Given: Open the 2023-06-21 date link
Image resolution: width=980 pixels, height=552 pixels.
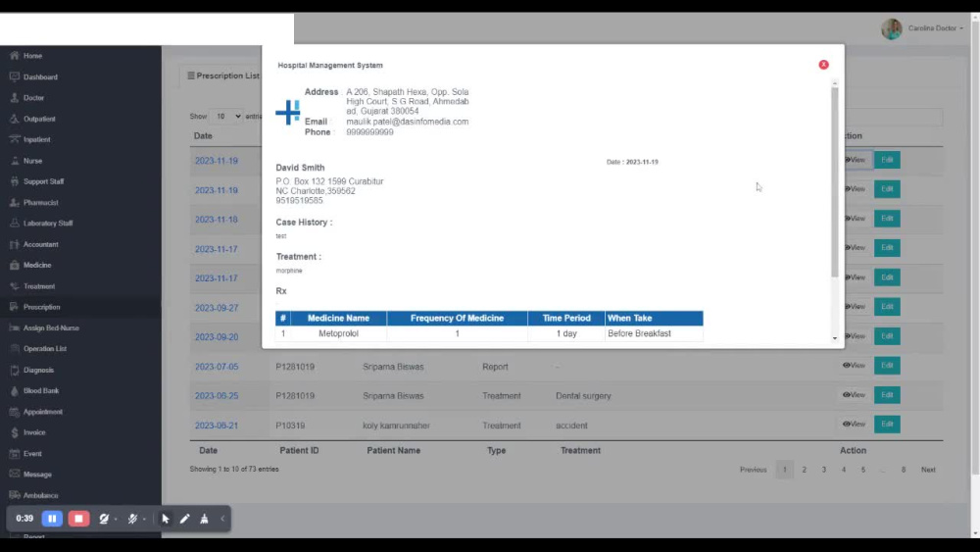Looking at the screenshot, I should [217, 426].
